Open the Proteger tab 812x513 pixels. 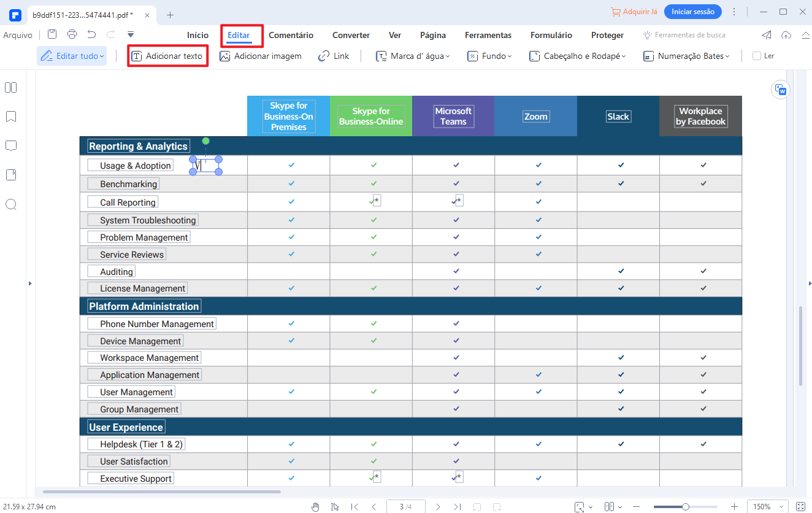click(x=607, y=35)
